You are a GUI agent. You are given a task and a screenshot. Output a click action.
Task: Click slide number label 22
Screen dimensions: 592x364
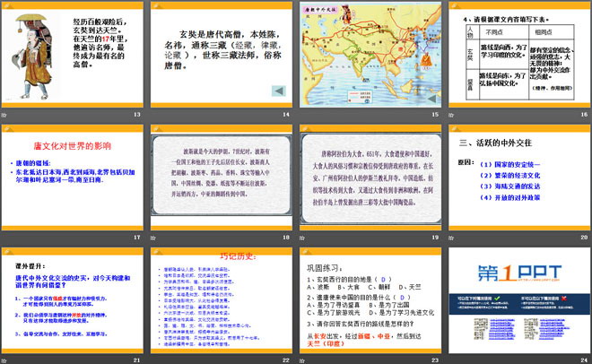tap(286, 360)
